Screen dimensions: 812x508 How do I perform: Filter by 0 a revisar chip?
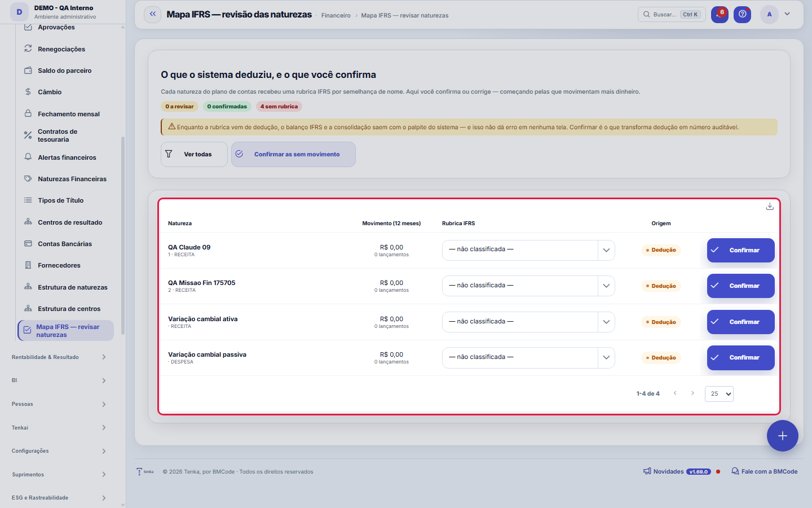(179, 106)
